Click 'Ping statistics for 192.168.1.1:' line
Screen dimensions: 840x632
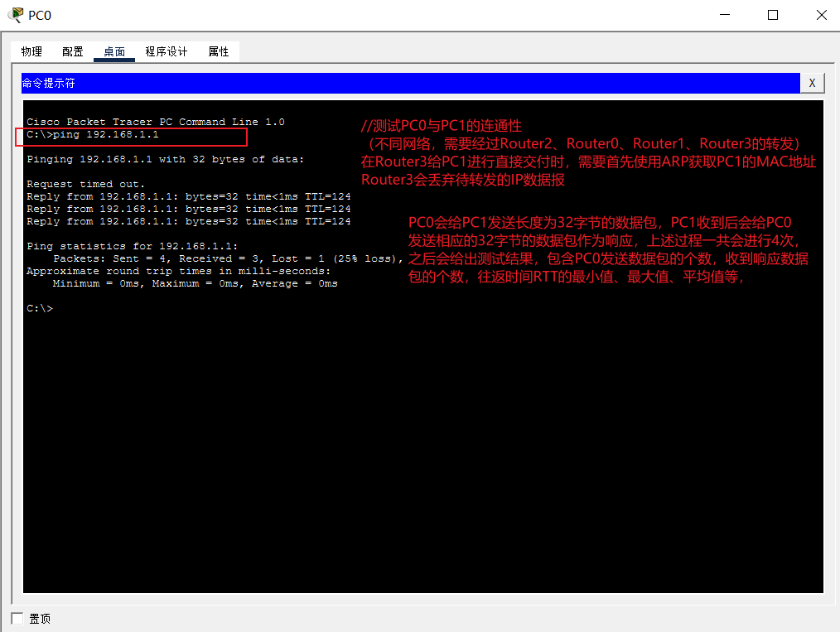[133, 246]
